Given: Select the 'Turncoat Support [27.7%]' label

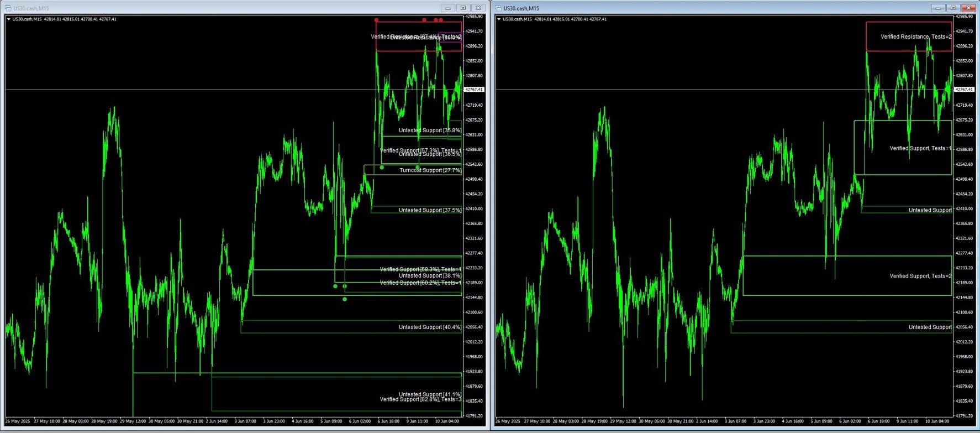Looking at the screenshot, I should [430, 170].
